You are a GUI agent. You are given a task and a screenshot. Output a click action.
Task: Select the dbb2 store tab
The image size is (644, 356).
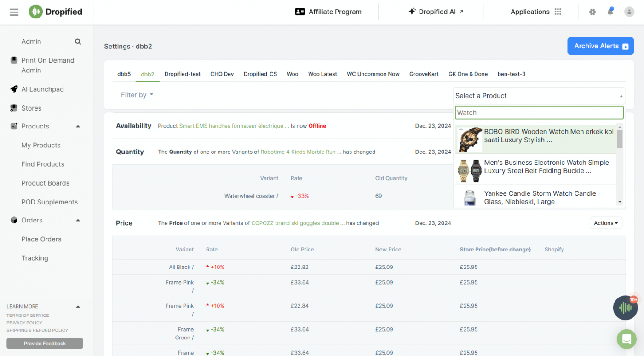148,74
